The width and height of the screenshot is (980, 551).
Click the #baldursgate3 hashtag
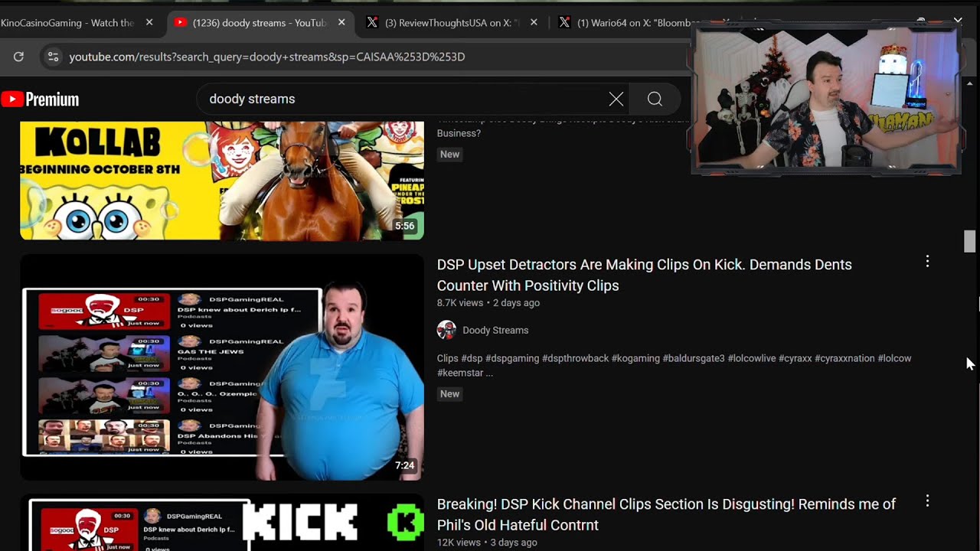[x=694, y=358]
